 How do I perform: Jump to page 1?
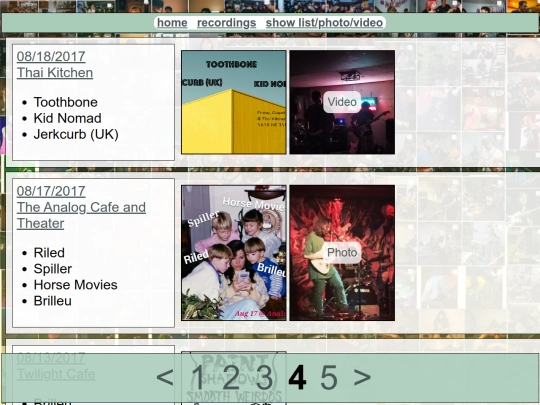(198, 377)
